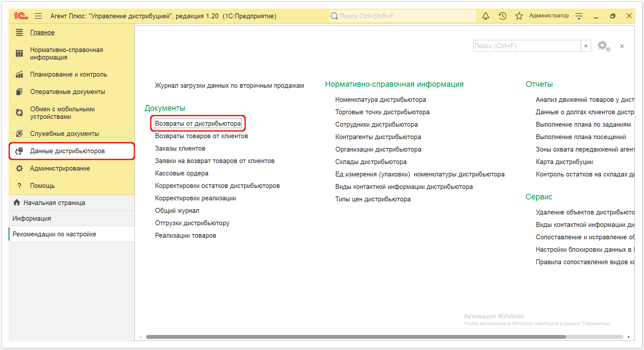Open Удаление объектов дистрибьютора service
This screenshot has width=644, height=350.
585,212
